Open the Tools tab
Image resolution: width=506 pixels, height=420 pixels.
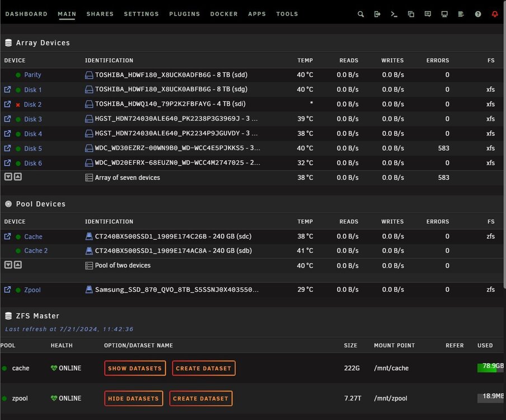pyautogui.click(x=287, y=14)
